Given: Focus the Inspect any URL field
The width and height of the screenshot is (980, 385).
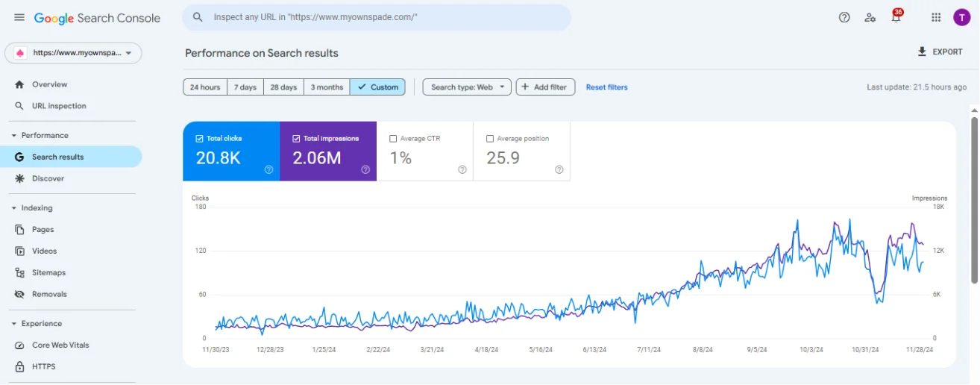Looking at the screenshot, I should (377, 17).
